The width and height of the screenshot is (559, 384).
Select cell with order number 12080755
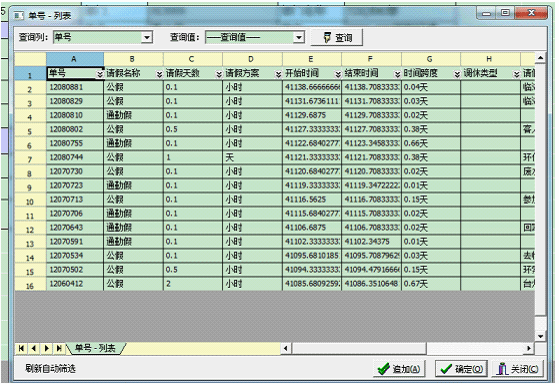pos(75,143)
